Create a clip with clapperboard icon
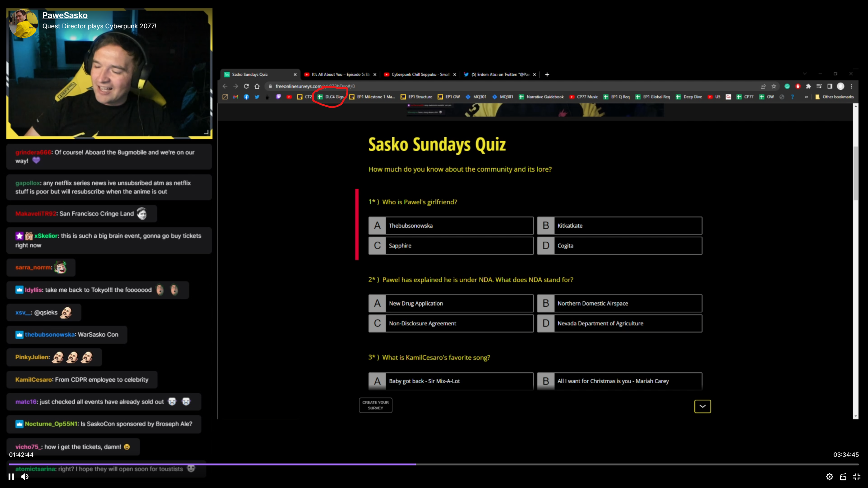Screen dimensions: 868x488 tap(843, 476)
